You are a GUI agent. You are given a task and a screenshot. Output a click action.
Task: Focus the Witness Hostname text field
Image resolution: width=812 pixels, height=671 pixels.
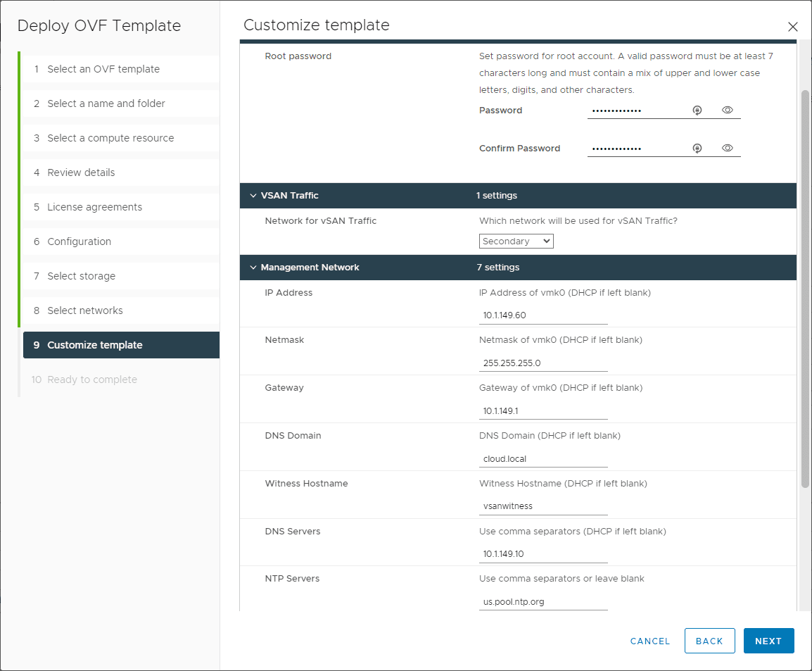coord(543,506)
